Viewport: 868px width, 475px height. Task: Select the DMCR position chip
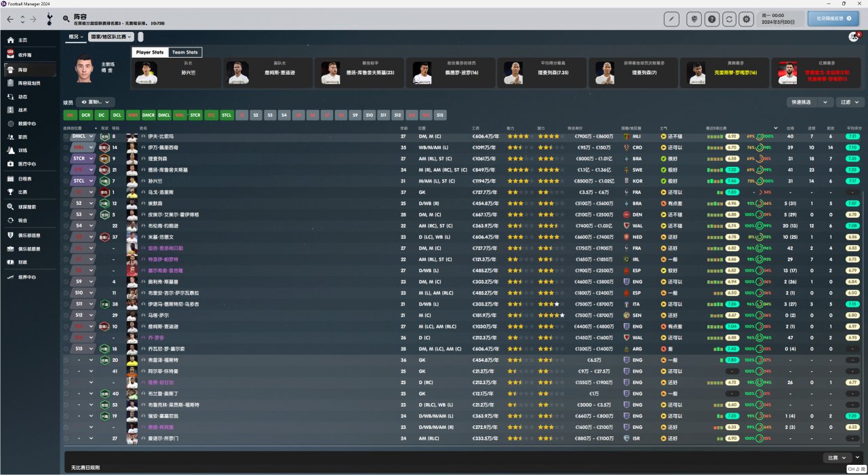[148, 115]
